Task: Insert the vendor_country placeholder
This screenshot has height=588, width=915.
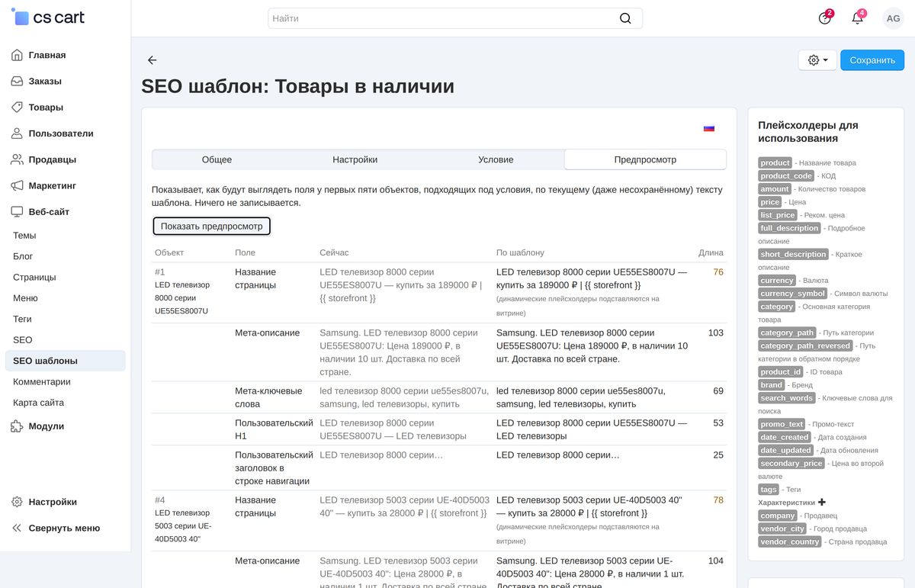Action: coord(790,541)
